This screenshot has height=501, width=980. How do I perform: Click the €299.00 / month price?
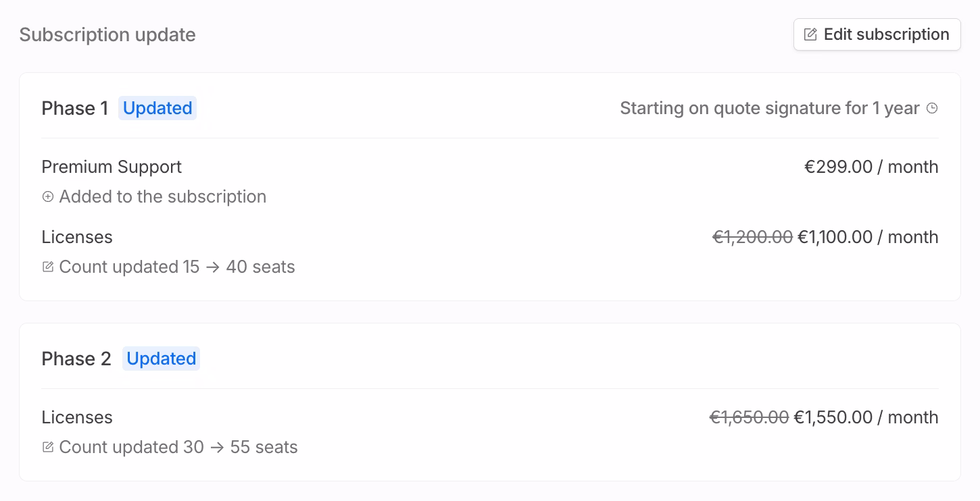pos(871,167)
